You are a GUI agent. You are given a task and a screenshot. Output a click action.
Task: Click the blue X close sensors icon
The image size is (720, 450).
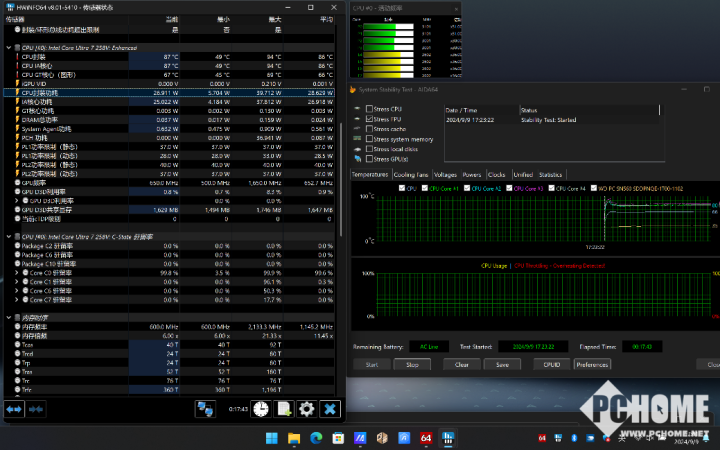point(330,409)
